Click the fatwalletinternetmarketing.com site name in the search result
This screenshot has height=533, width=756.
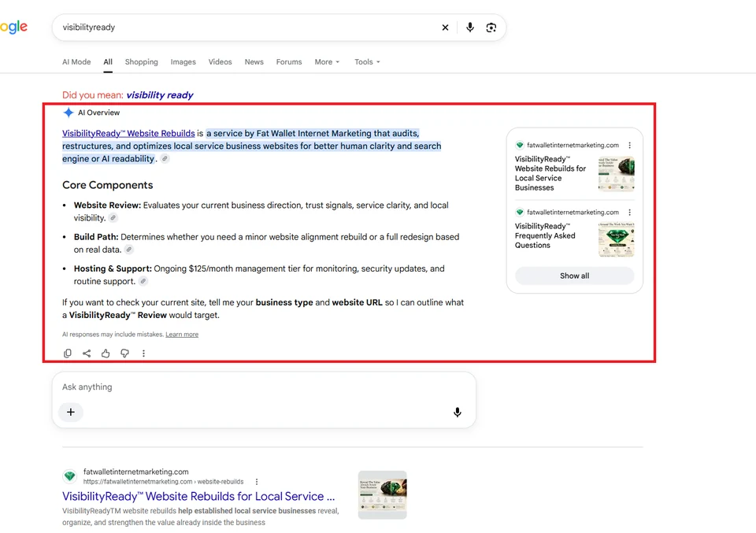pyautogui.click(x=136, y=472)
